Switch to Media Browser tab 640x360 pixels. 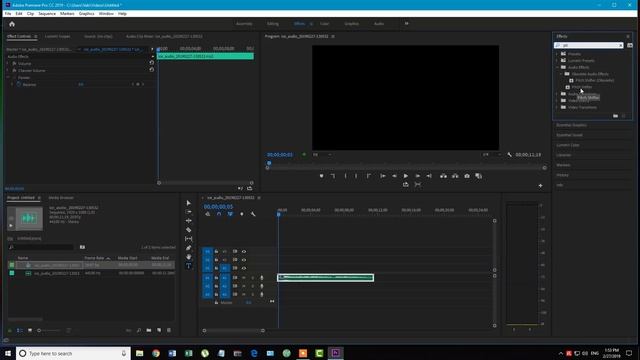pyautogui.click(x=61, y=198)
